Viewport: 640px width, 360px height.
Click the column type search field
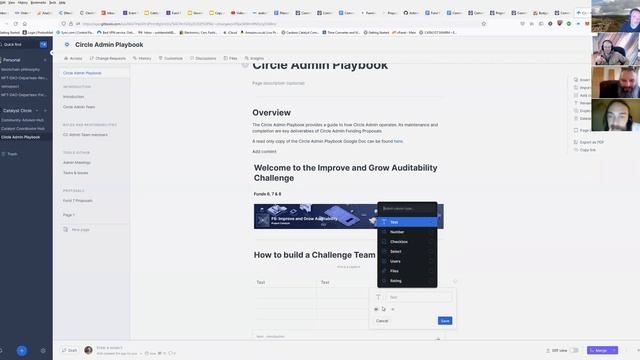407,209
